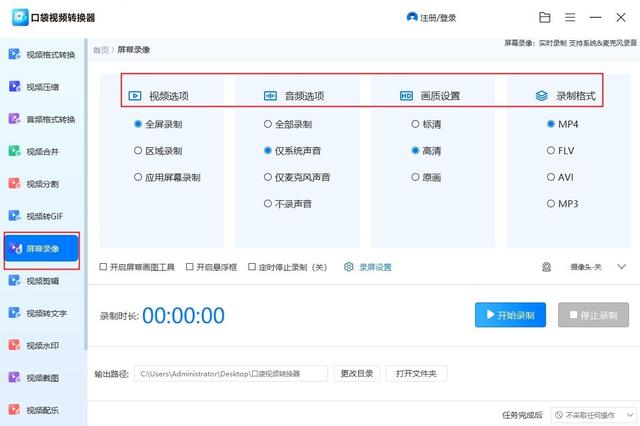Image resolution: width=640 pixels, height=426 pixels.
Task: Click the 音频选项 header icon
Action: (x=270, y=96)
